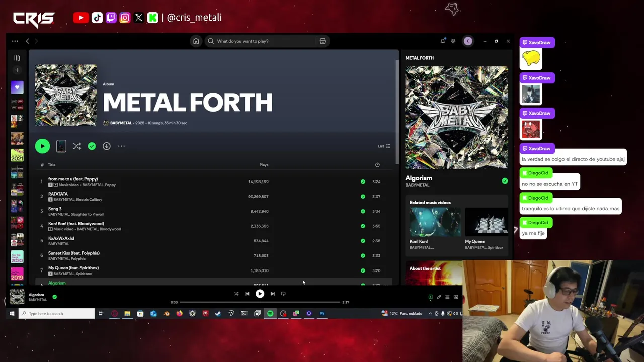
Task: Click large album art in now-playing panel
Action: pyautogui.click(x=457, y=118)
